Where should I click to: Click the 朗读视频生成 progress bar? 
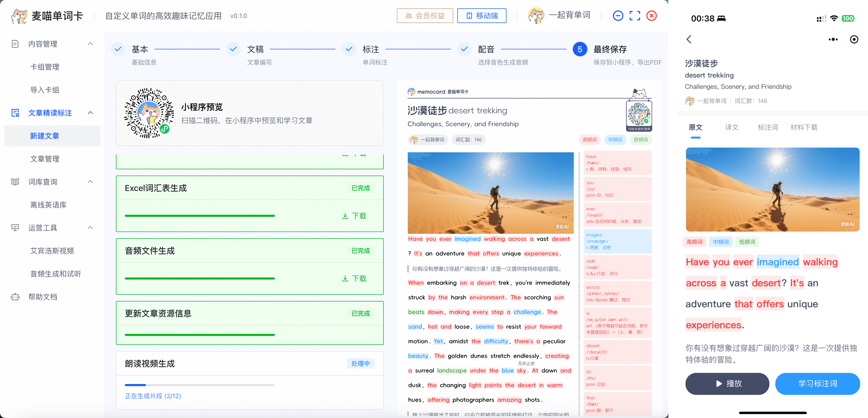point(200,385)
